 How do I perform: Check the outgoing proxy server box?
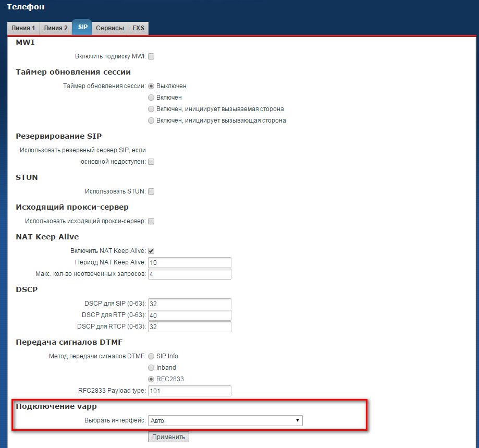[152, 221]
